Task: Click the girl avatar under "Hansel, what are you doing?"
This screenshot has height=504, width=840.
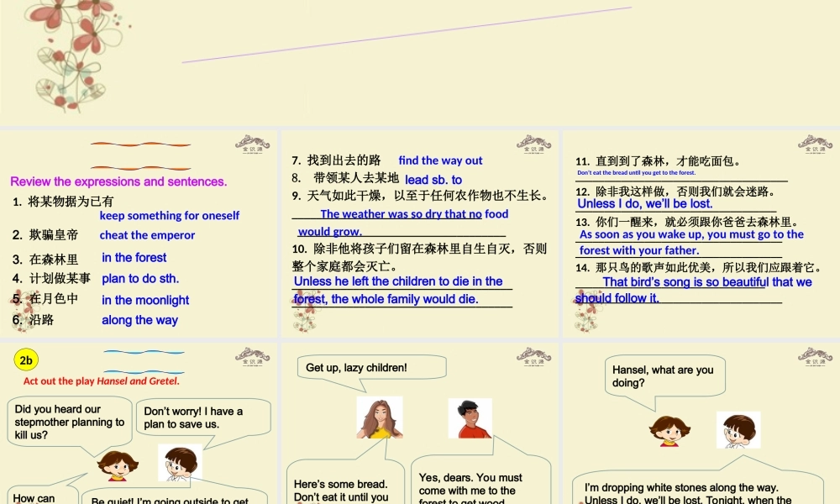Action: (x=669, y=429)
